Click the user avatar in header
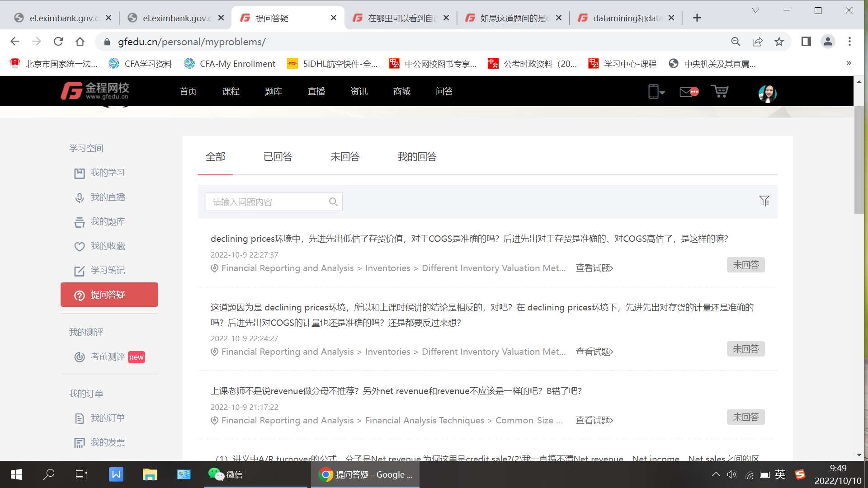The height and width of the screenshot is (488, 868). tap(767, 93)
